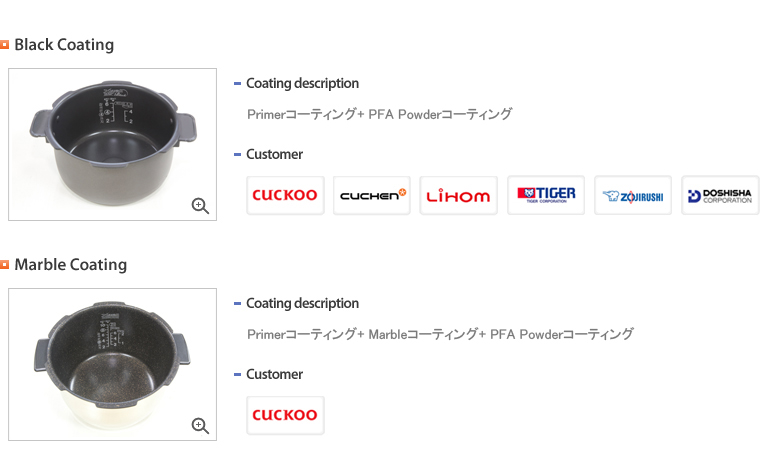Click the Cuckoo logo under Black Coating

tap(285, 195)
